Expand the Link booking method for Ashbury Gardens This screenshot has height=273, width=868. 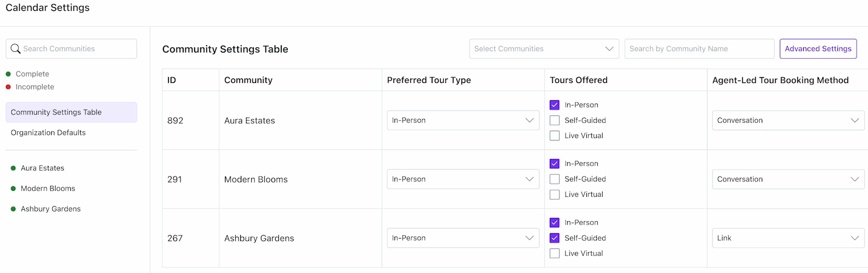(x=788, y=238)
